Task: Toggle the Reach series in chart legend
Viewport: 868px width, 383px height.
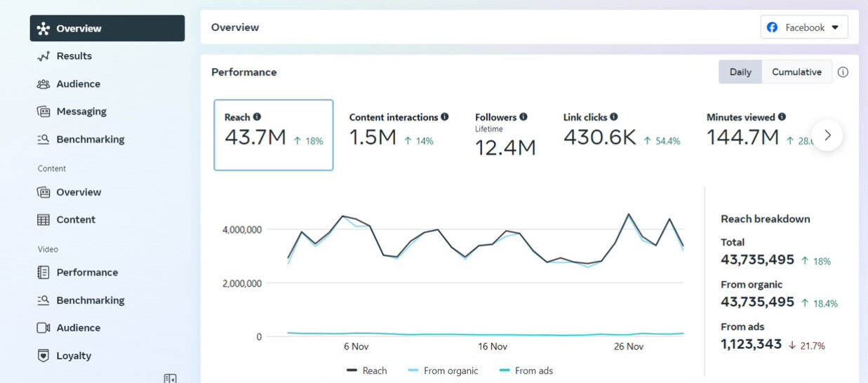Action: click(366, 370)
